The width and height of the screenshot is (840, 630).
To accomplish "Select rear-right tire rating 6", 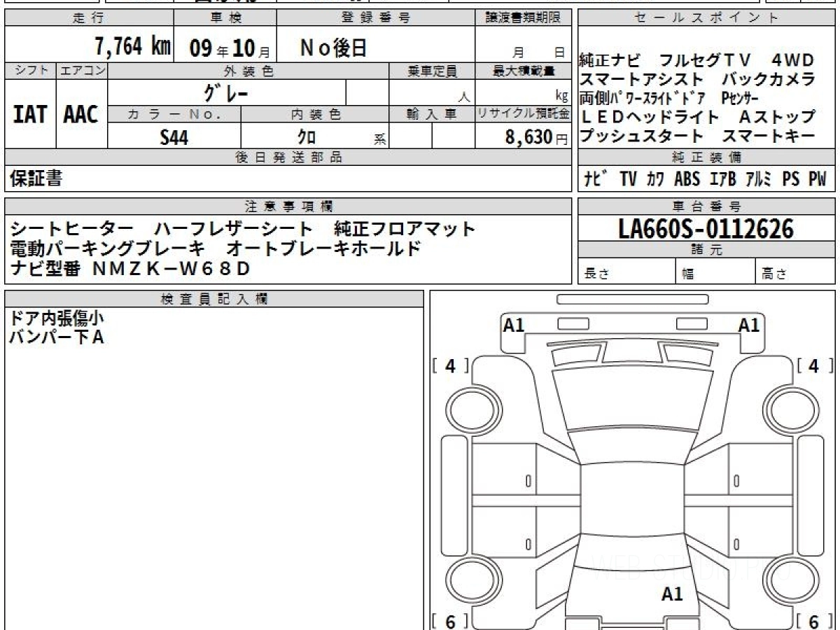I will tap(813, 622).
